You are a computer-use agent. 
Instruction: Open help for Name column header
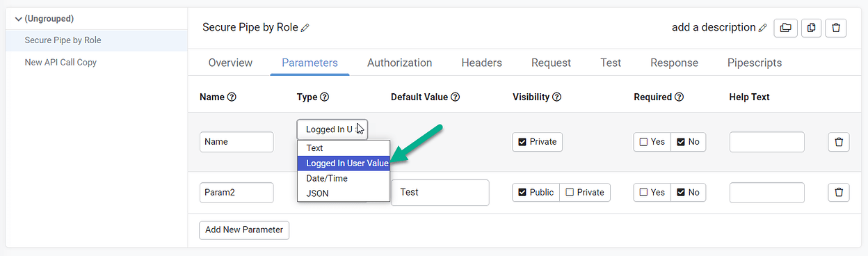232,97
